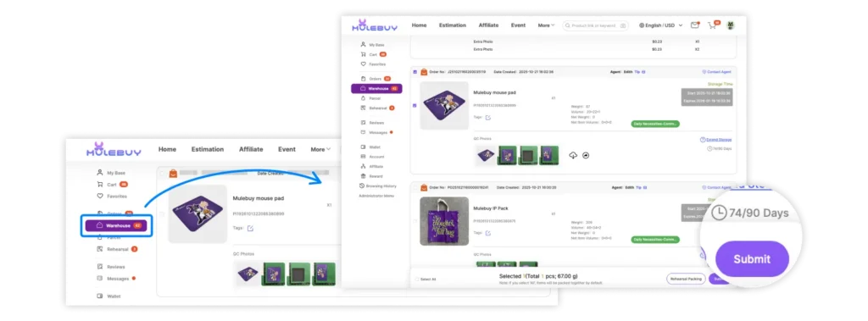
Task: Select Warehouse in the large window sidebar
Action: pos(376,89)
